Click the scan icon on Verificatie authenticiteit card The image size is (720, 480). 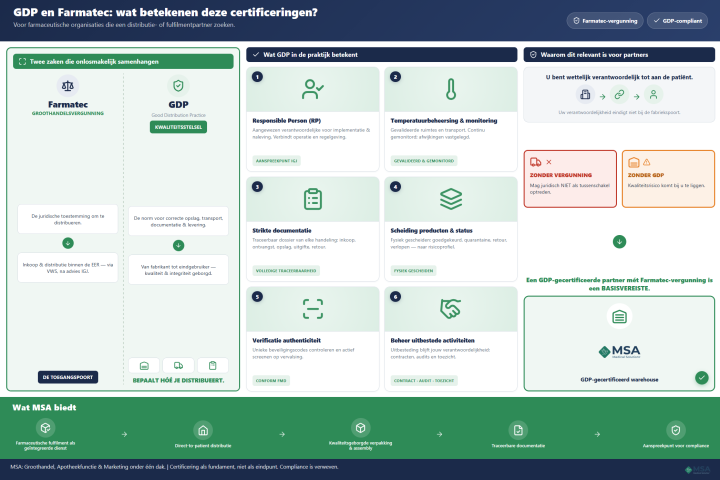[313, 309]
